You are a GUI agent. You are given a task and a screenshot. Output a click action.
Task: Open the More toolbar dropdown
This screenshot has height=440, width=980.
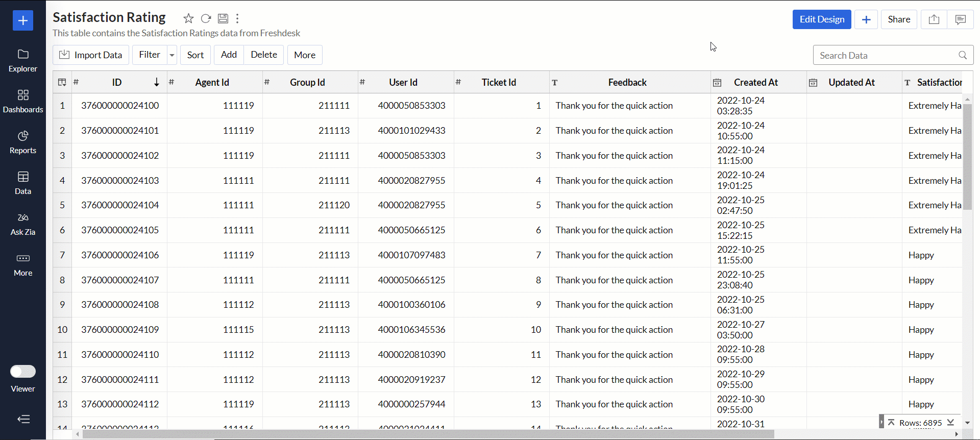305,55
